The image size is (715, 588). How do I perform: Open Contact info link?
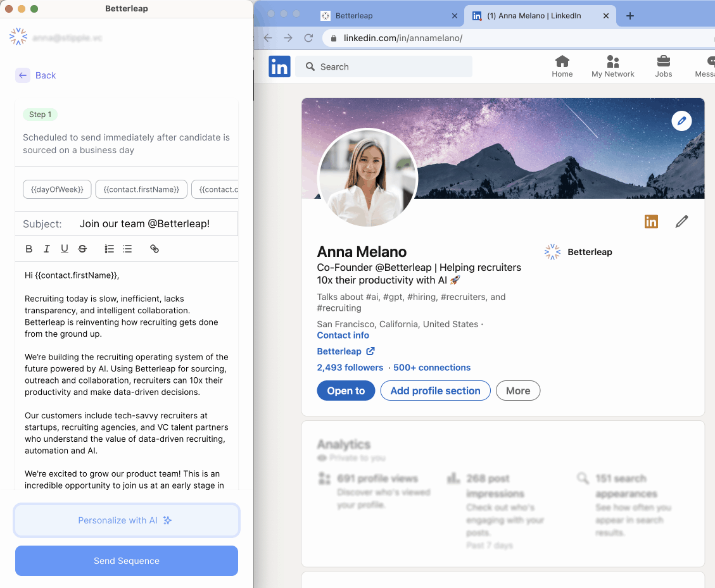point(343,335)
